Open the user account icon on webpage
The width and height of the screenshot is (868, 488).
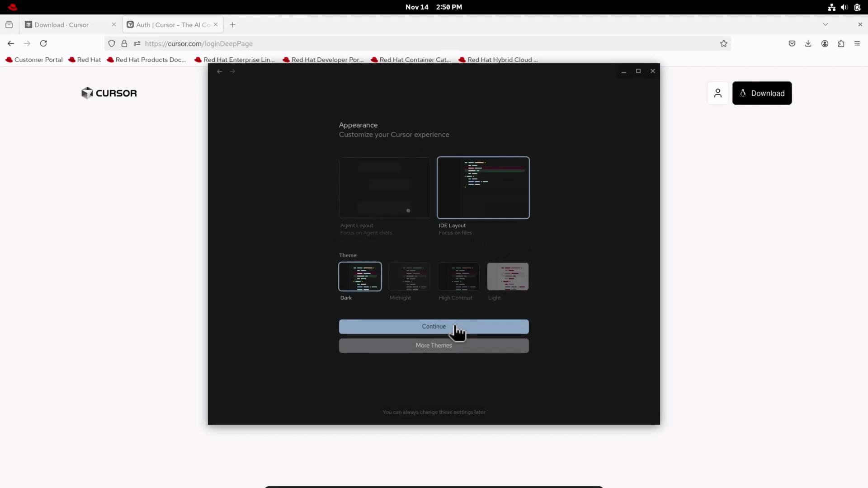click(x=718, y=93)
